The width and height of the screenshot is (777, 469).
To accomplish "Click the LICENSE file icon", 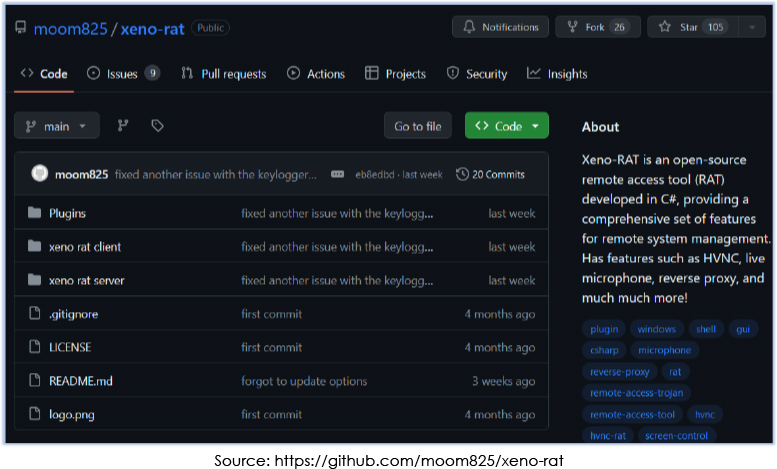I will click(34, 346).
